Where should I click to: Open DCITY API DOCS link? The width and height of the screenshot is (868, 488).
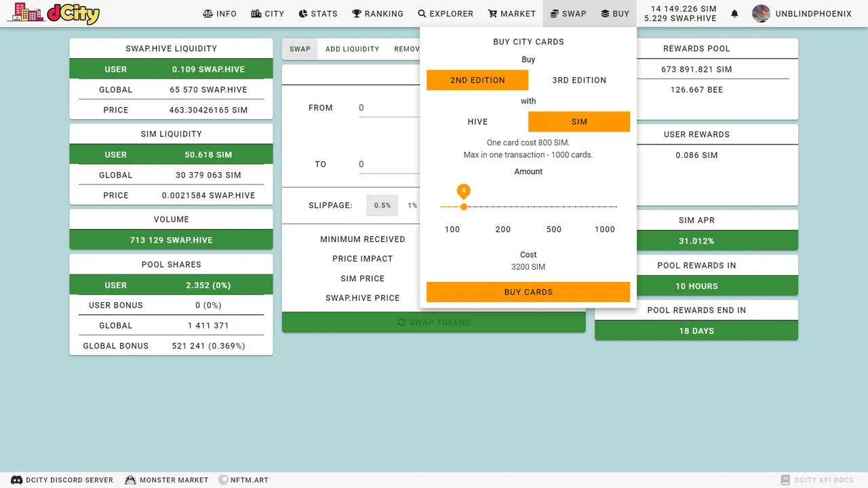(824, 480)
